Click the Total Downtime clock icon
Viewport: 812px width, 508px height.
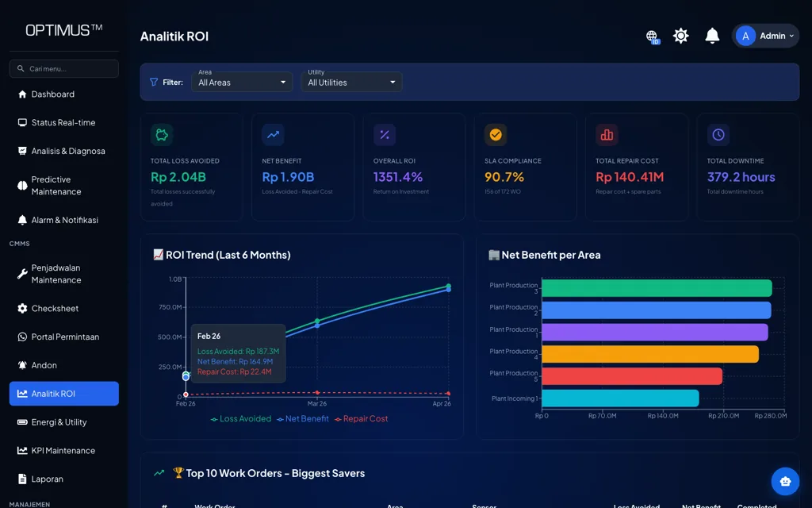pos(718,135)
